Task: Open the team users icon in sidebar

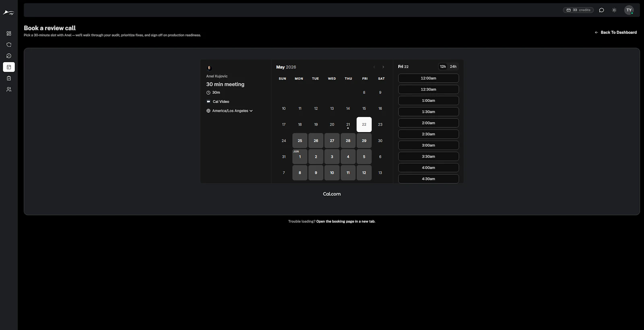Action: tap(9, 89)
